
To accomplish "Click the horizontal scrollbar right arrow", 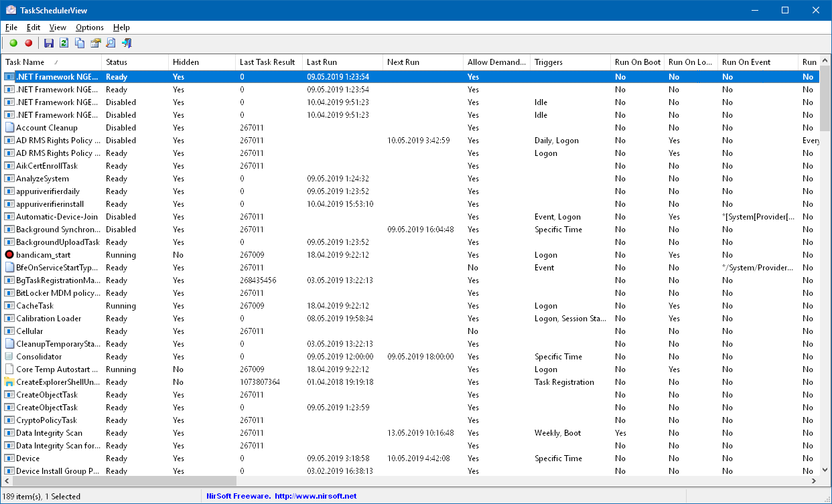I will 814,481.
